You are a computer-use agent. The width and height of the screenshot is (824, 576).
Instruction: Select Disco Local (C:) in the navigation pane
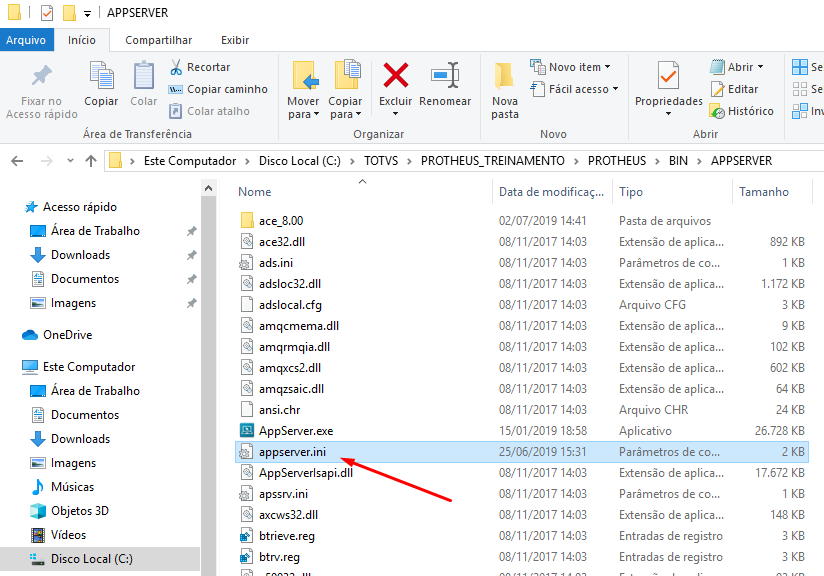point(91,559)
